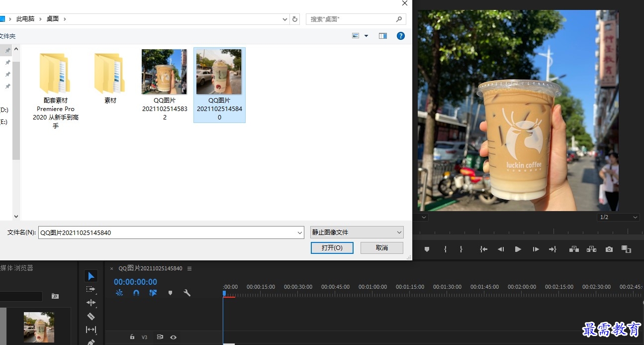Click 此电脑 in the address path
The image size is (644, 345).
point(25,19)
